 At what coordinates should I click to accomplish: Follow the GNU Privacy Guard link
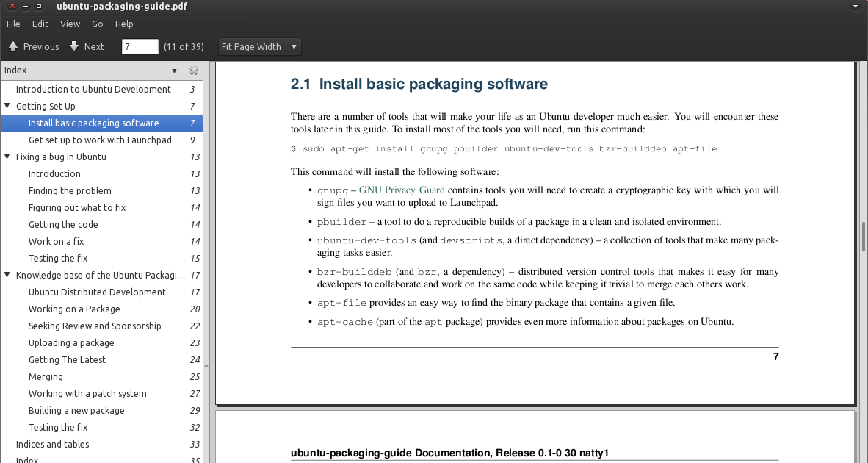[402, 190]
